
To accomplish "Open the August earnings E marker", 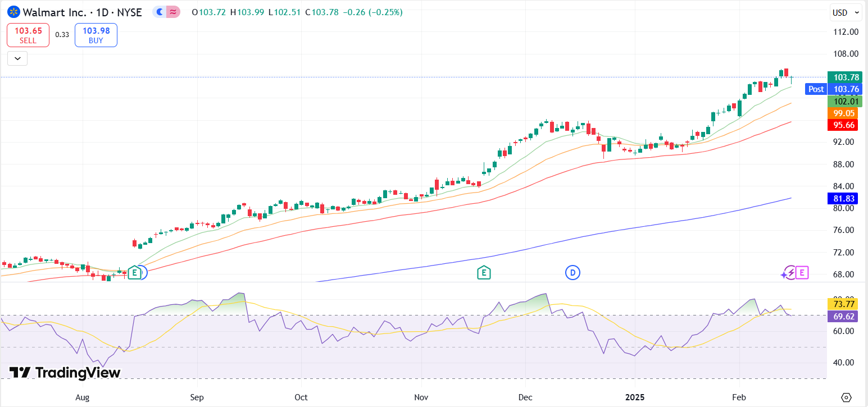I will 134,273.
